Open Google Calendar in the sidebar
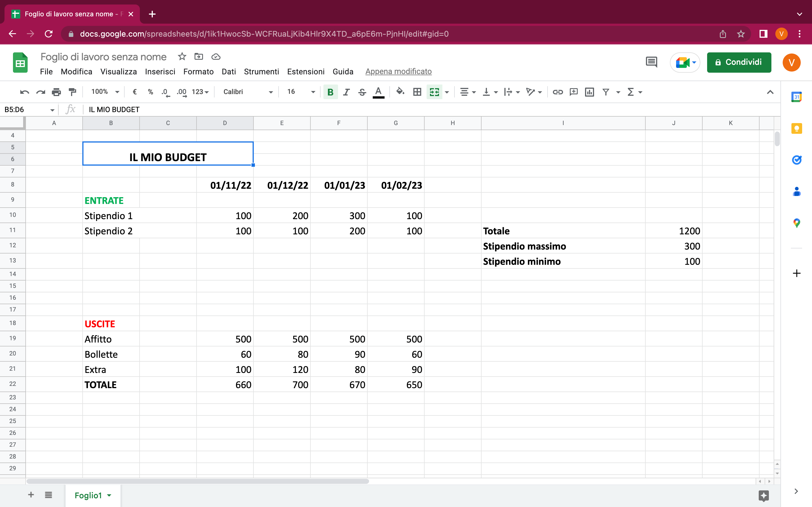Viewport: 812px width, 507px height. coord(797,97)
